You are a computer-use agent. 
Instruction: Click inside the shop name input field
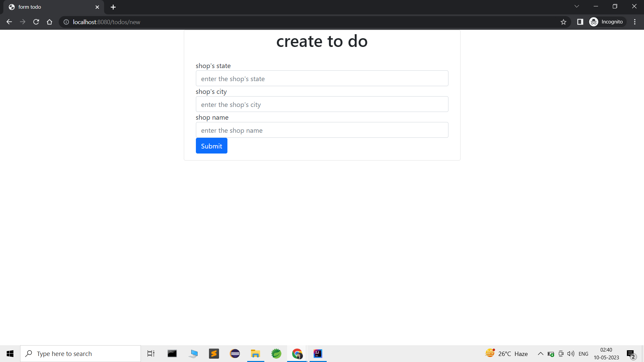point(322,130)
